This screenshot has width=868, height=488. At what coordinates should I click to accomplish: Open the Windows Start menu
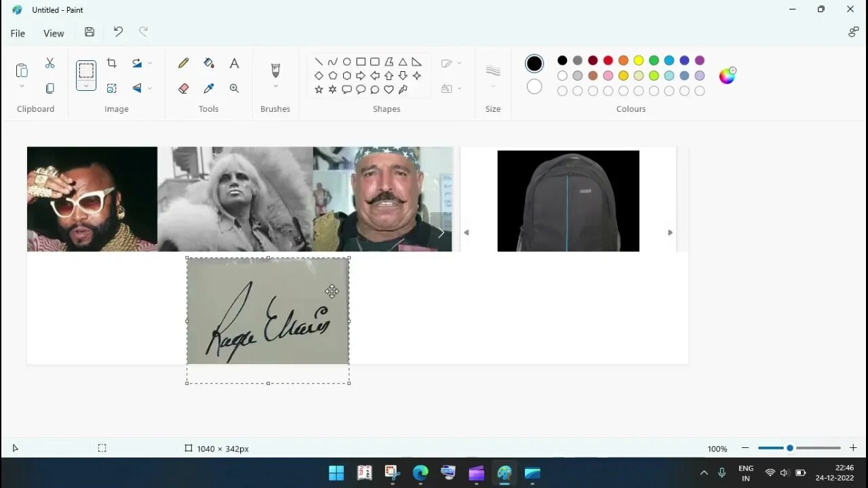336,472
